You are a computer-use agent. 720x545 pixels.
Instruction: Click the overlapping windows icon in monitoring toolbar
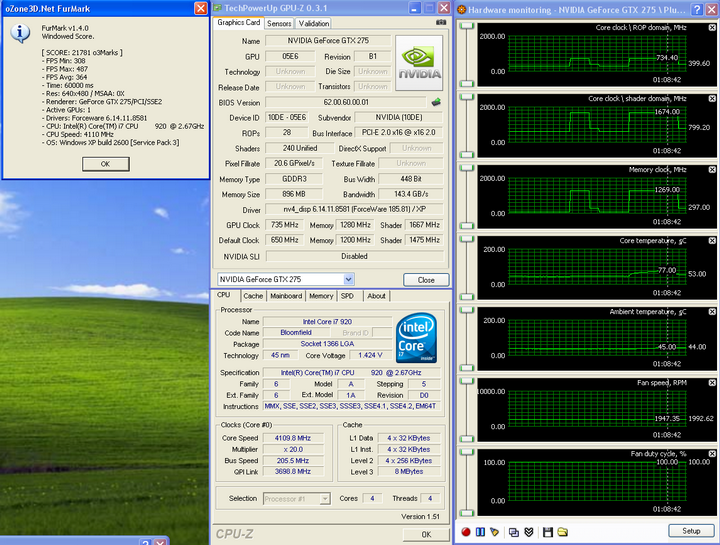coord(514,531)
